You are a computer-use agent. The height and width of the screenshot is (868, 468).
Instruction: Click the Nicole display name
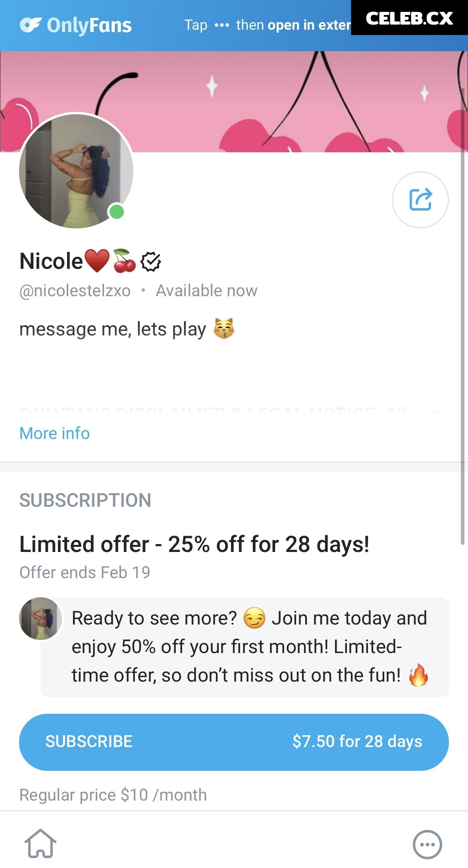point(51,261)
